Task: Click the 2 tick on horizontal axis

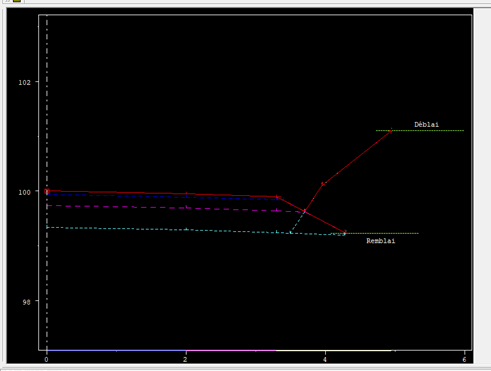Action: [x=185, y=359]
